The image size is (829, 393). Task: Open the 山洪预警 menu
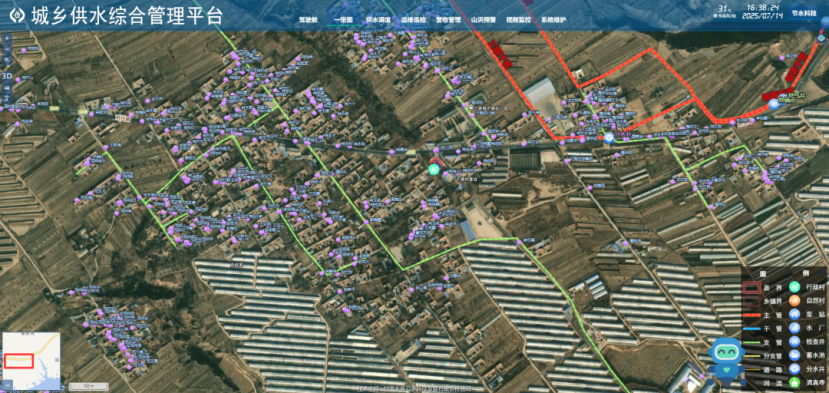point(484,20)
